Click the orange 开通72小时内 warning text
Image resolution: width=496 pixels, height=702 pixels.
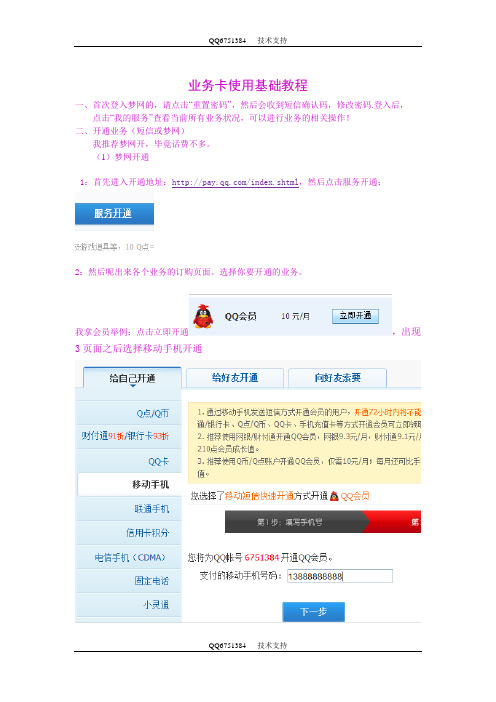[x=387, y=412]
